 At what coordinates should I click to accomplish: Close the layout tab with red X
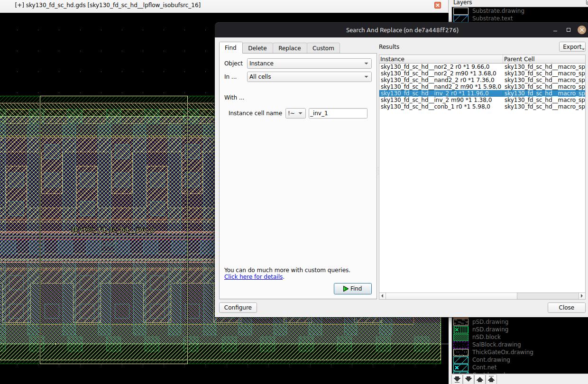pos(438,5)
